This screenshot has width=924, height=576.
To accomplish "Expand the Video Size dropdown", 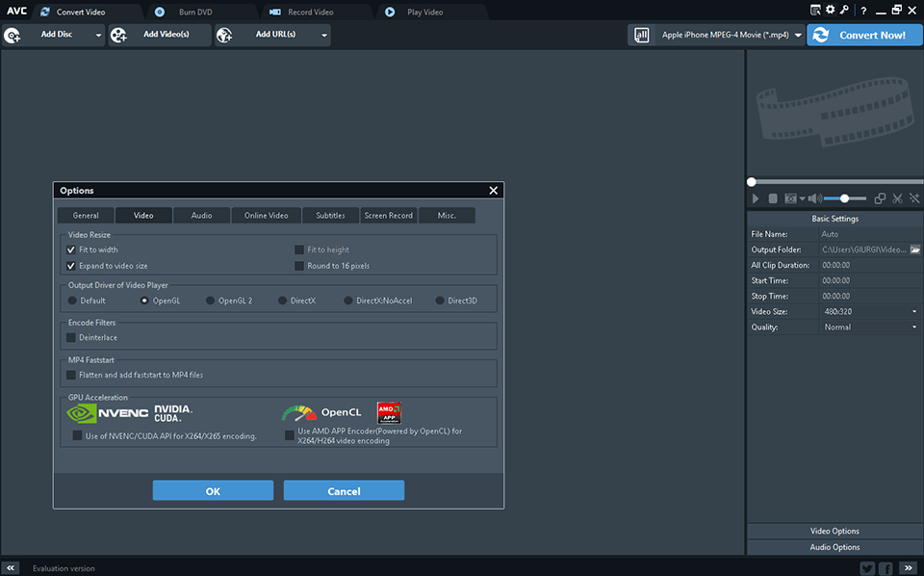I will click(913, 312).
